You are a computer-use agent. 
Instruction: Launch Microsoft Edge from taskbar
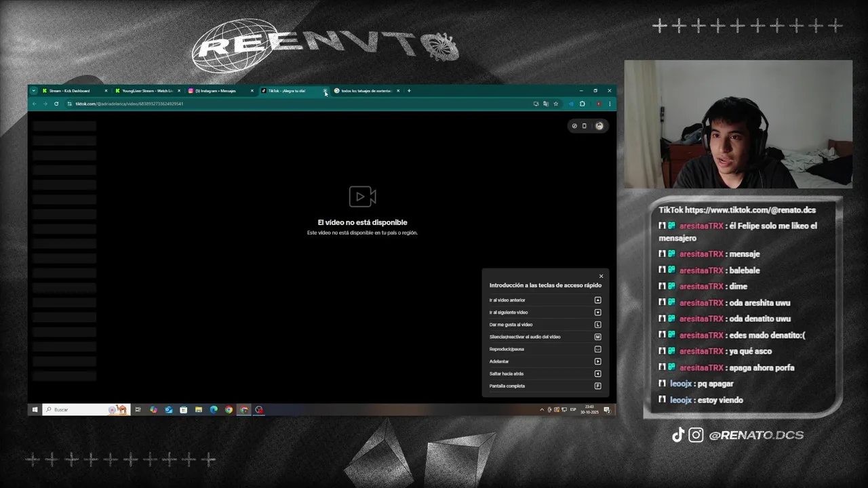point(214,409)
